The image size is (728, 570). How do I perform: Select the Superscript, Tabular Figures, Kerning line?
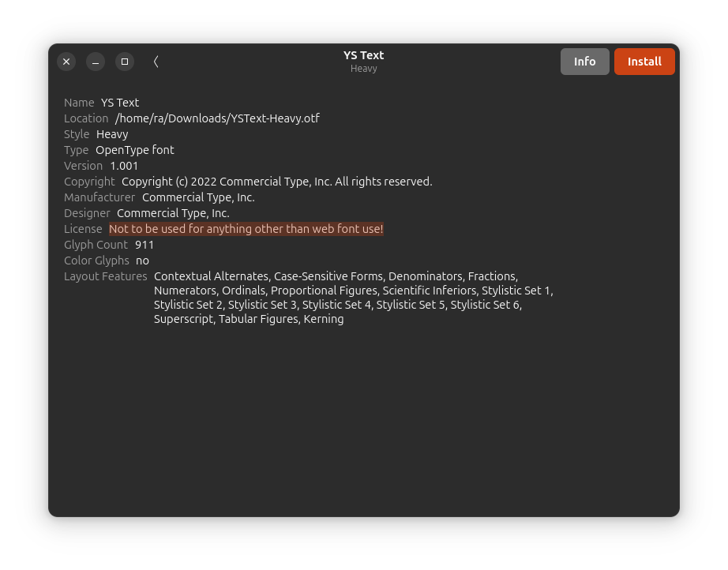click(249, 319)
